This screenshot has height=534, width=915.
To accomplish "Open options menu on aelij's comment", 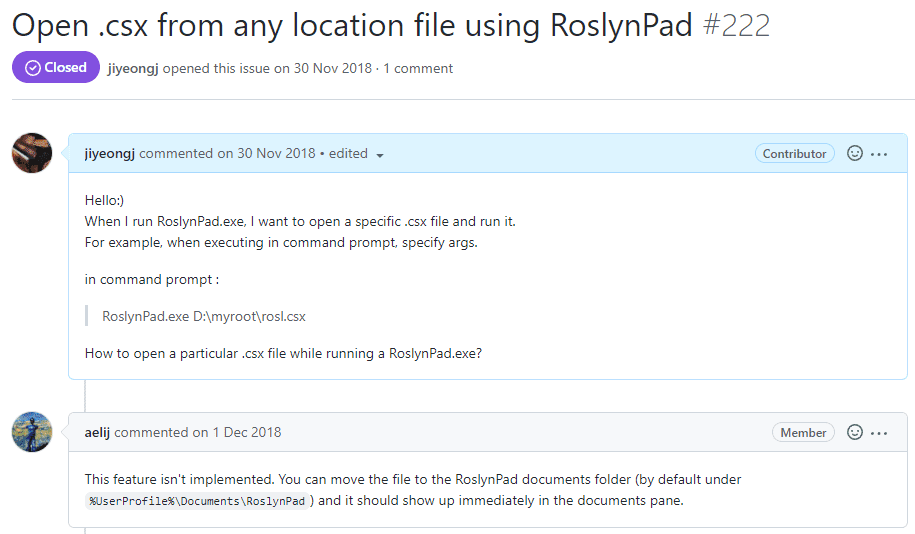I will coord(879,433).
